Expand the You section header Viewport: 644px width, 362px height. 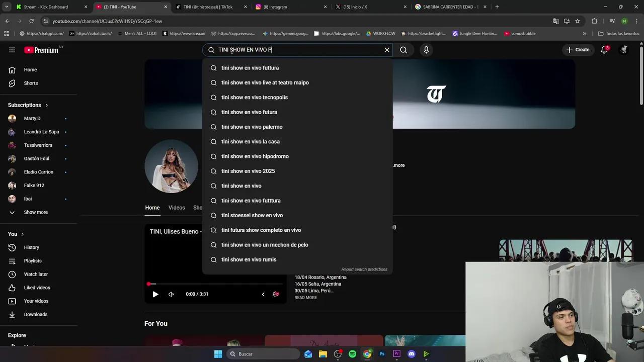[x=16, y=234]
